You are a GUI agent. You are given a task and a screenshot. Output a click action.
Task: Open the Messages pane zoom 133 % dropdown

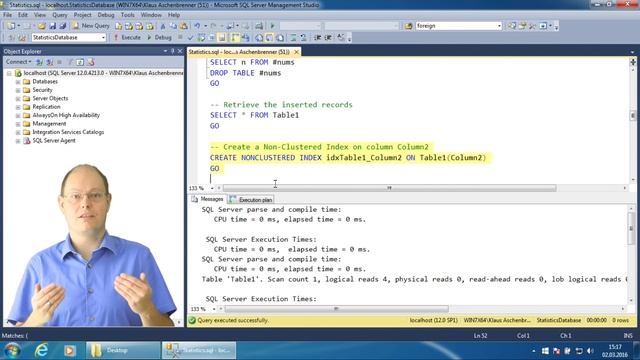pyautogui.click(x=214, y=309)
